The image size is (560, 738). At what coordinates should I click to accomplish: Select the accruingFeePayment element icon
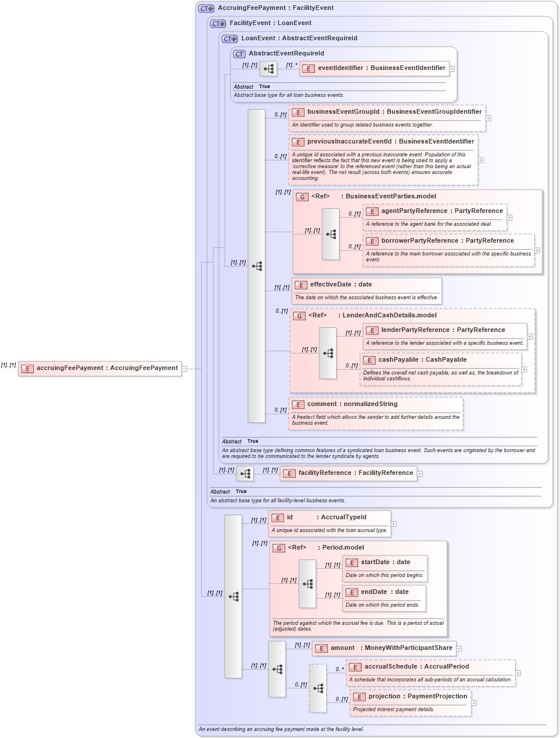(x=27, y=368)
